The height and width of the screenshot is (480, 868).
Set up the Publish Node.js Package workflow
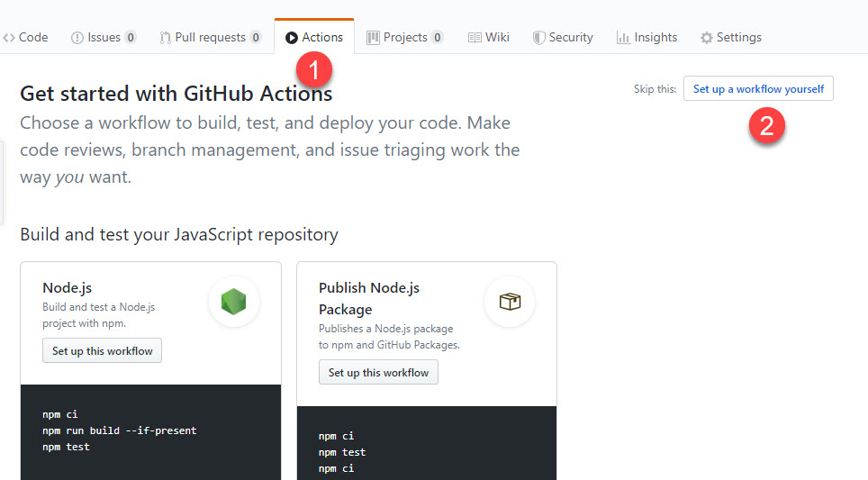pos(379,372)
